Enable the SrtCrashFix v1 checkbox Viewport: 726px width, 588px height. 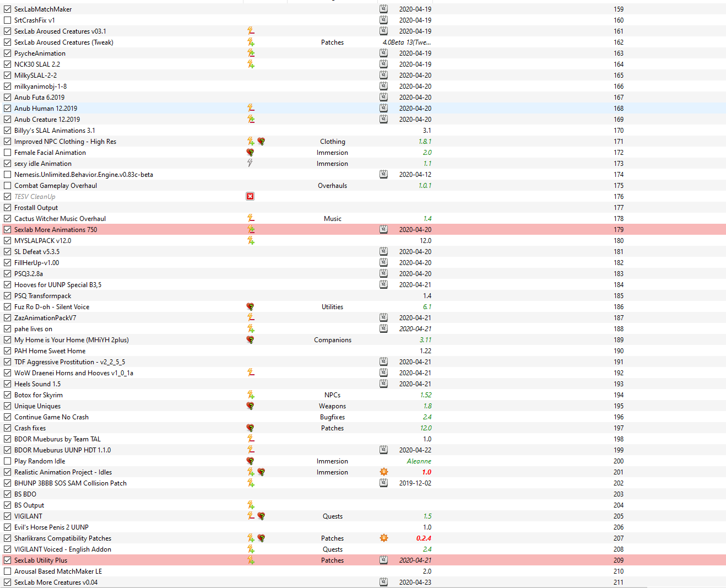[7, 20]
